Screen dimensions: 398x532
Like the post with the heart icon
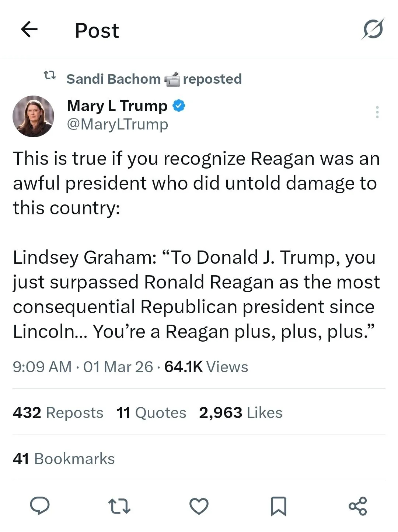199,506
